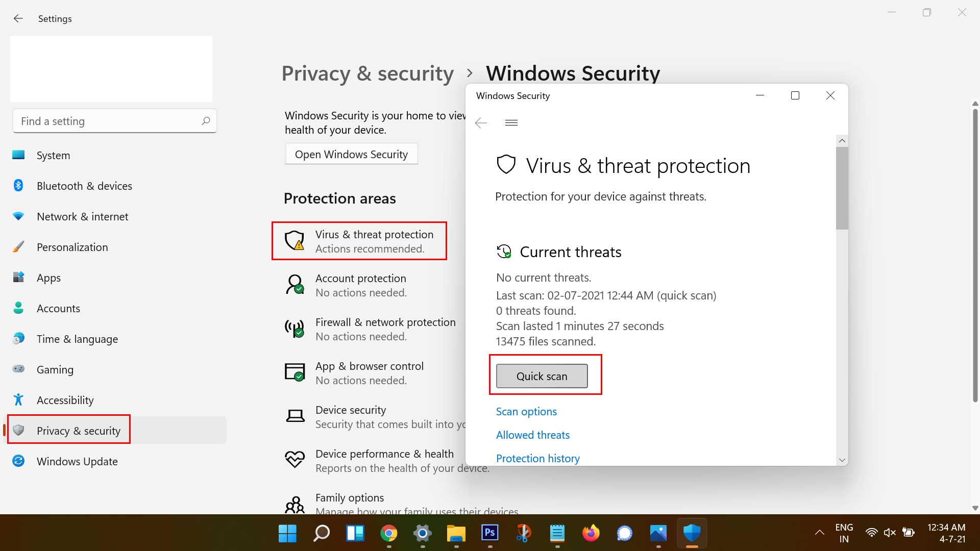The image size is (980, 551).
Task: Open Firewall & network protection area
Action: [x=385, y=329]
